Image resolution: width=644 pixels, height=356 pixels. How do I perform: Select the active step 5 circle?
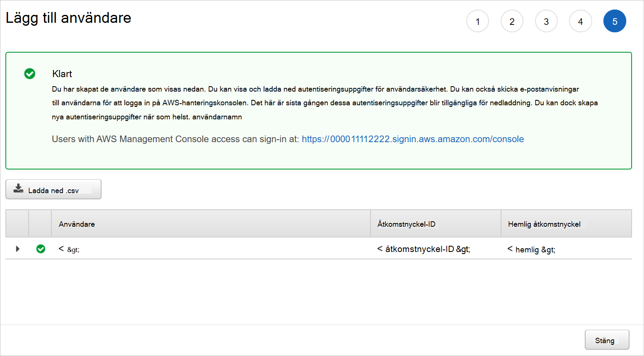615,21
